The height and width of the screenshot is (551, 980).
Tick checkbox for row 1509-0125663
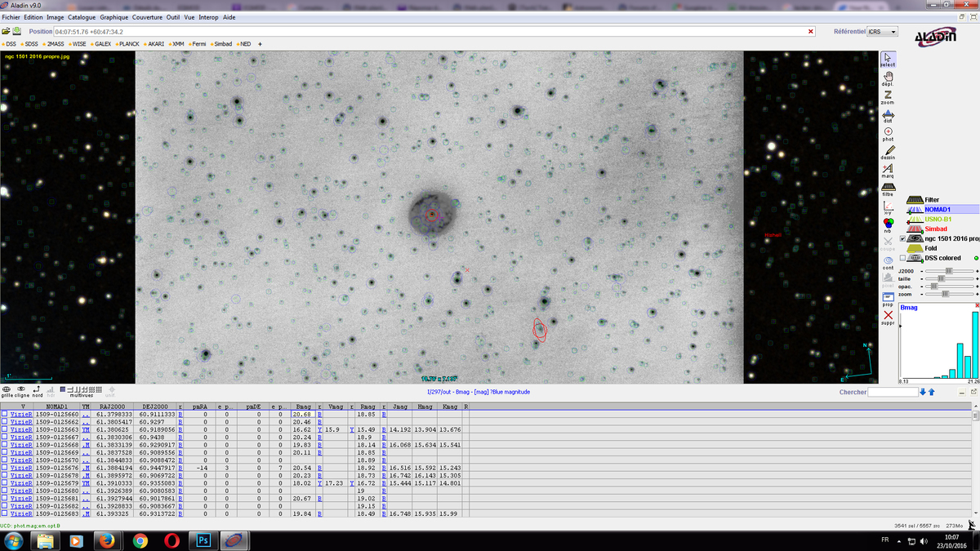tap(4, 429)
